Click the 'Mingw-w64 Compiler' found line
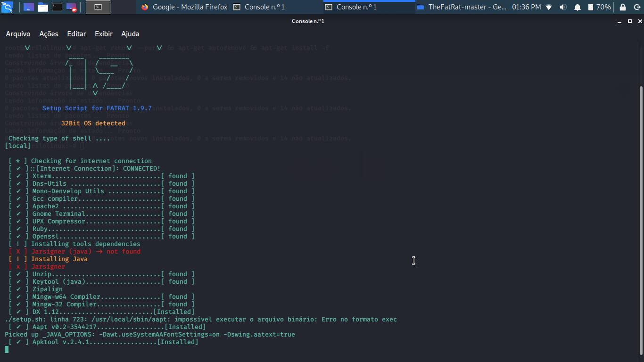The image size is (644, 362). 101,296
